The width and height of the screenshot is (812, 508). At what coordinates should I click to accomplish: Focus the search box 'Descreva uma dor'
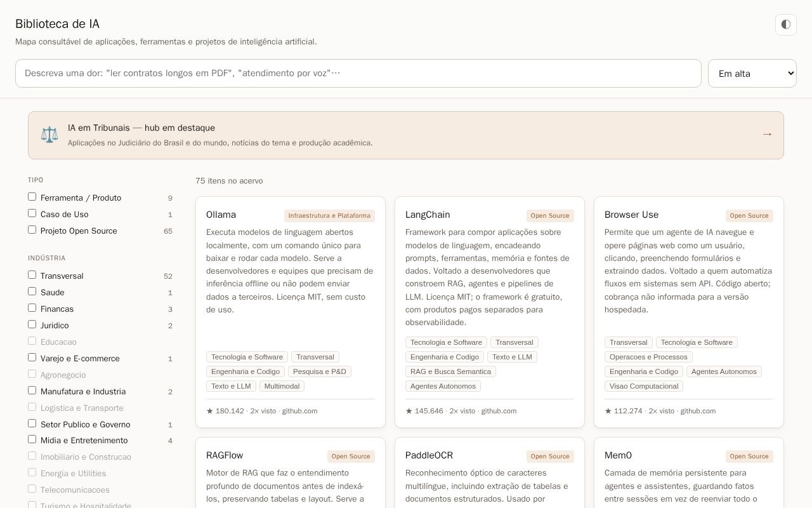pos(358,74)
